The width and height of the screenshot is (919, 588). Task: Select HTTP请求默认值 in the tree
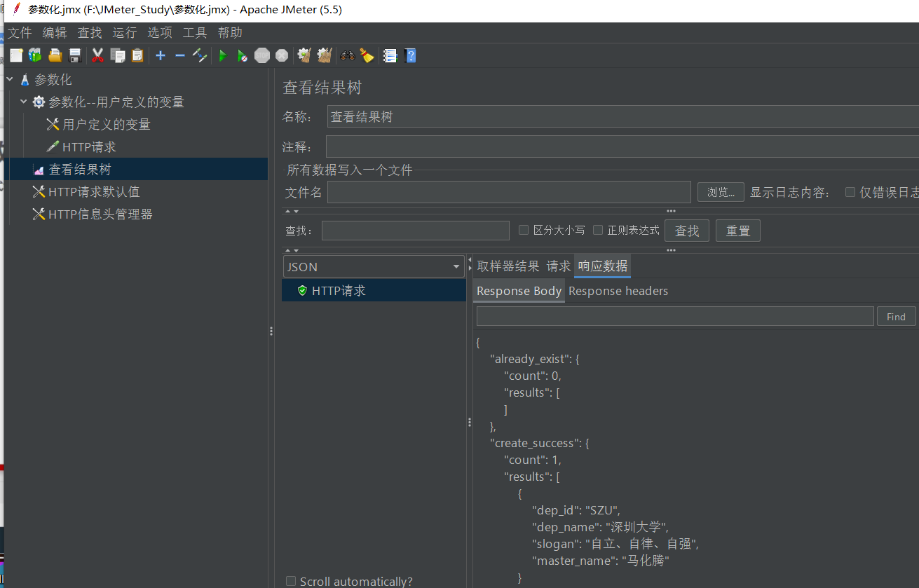coord(94,192)
